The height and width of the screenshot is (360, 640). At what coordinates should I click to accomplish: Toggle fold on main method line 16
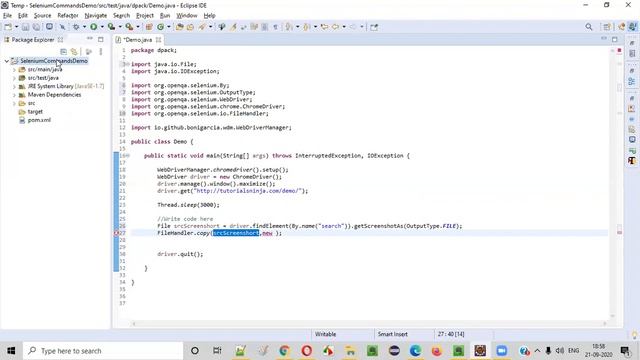[127, 156]
